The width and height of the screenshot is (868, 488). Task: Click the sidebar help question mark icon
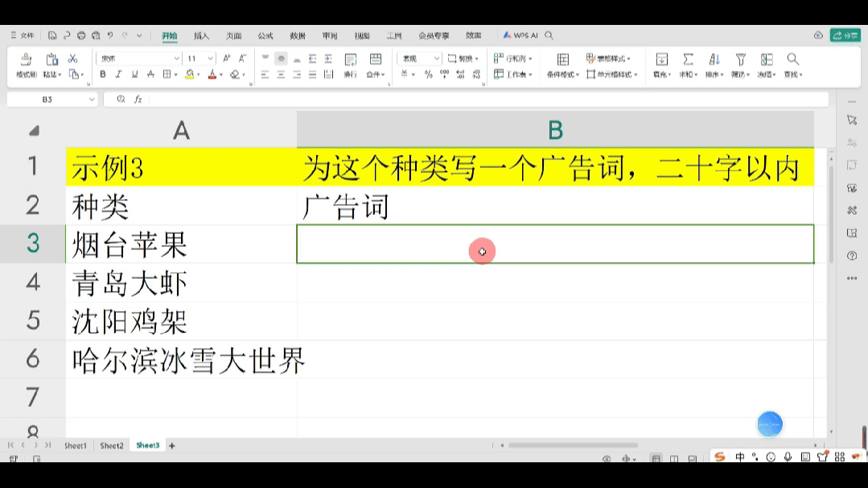(x=852, y=256)
